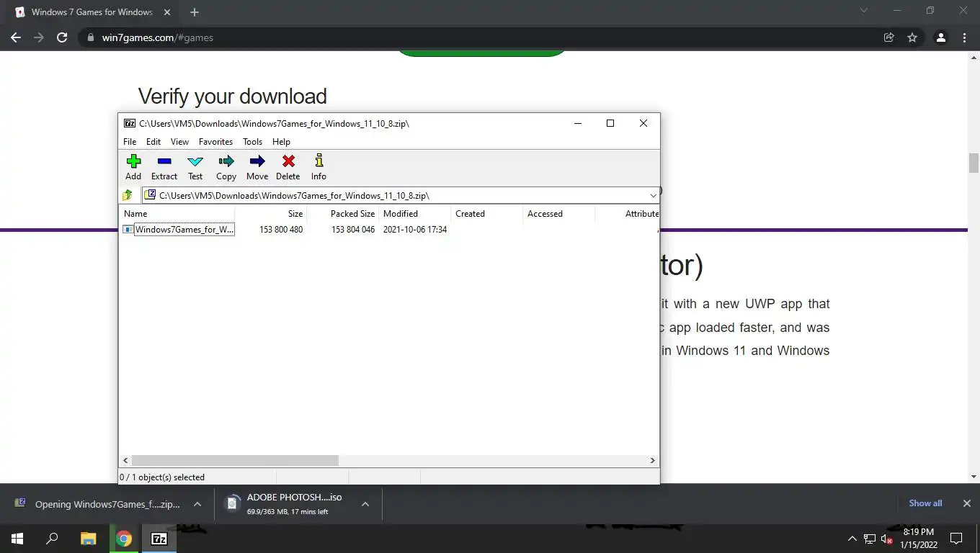Sort by Modified column header
This screenshot has width=980, height=553.
click(x=415, y=214)
